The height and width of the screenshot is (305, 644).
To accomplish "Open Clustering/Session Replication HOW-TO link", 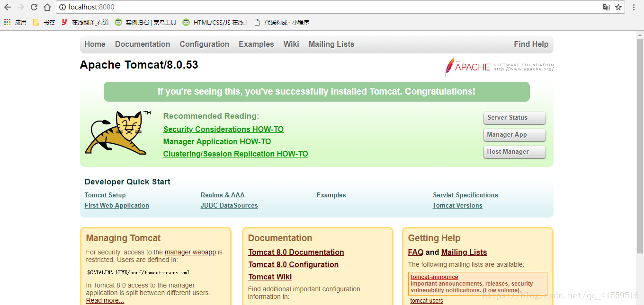I will (236, 154).
